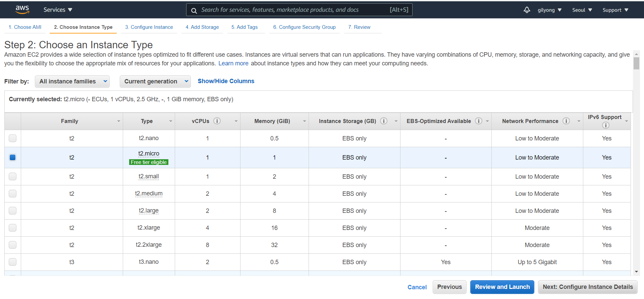Viewport: 644px width, 299px height.
Task: Click 'Up to 5 Gigabit' network cell
Action: 537,262
